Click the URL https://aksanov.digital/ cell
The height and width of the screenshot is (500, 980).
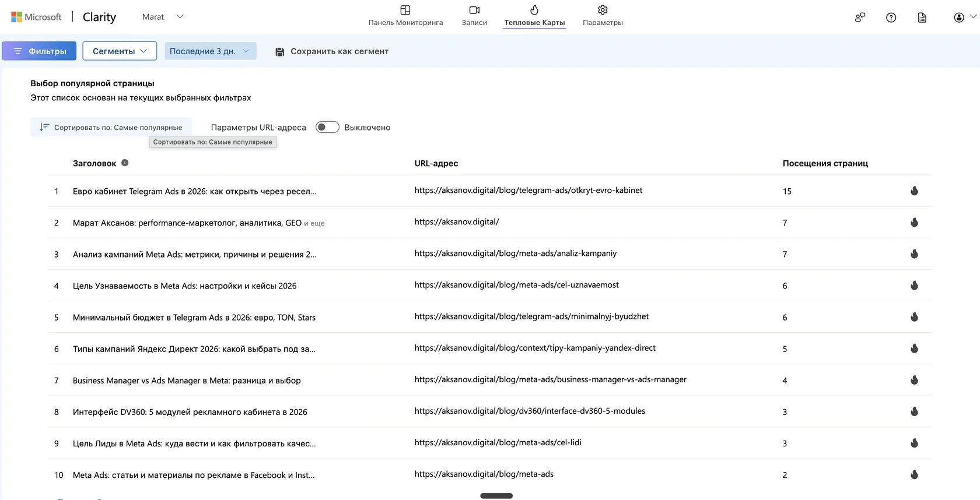(x=457, y=222)
